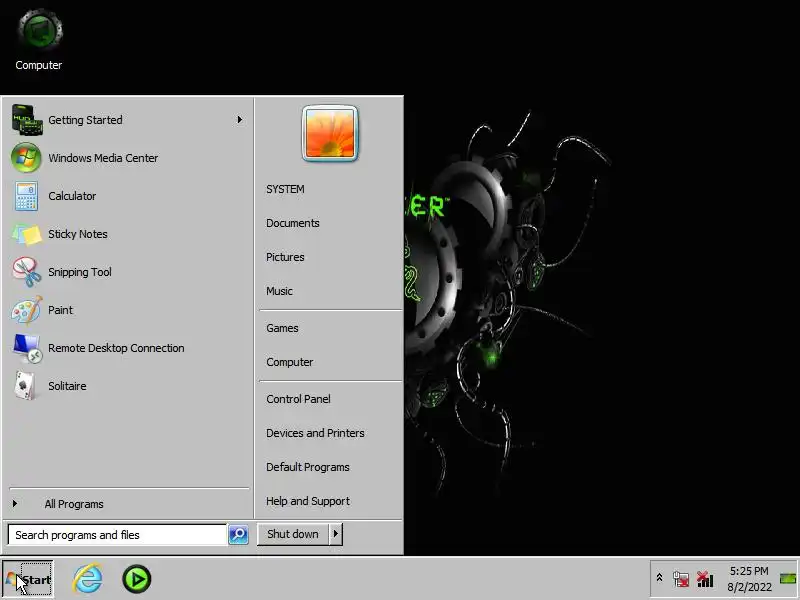The image size is (800, 600).
Task: Launch Paint by its label
Action: pyautogui.click(x=60, y=310)
